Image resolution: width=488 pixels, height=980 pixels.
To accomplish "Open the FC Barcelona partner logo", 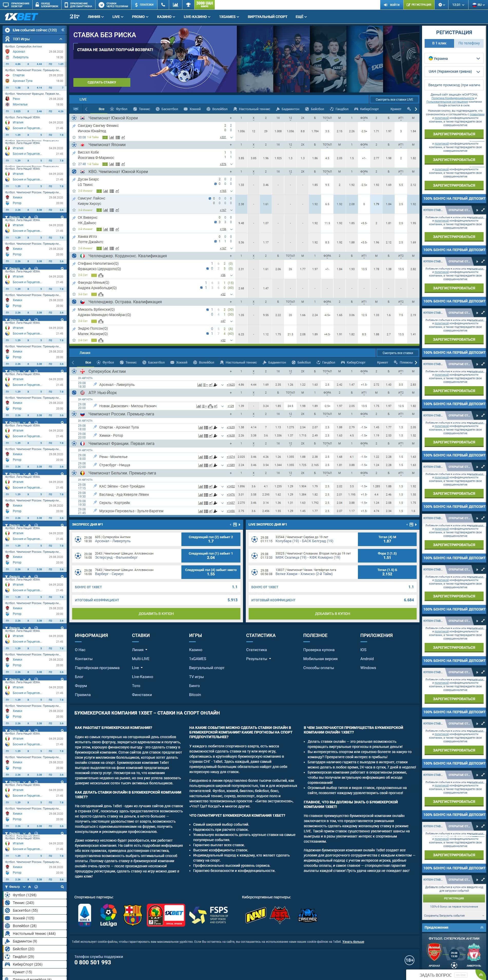I will coord(133,915).
